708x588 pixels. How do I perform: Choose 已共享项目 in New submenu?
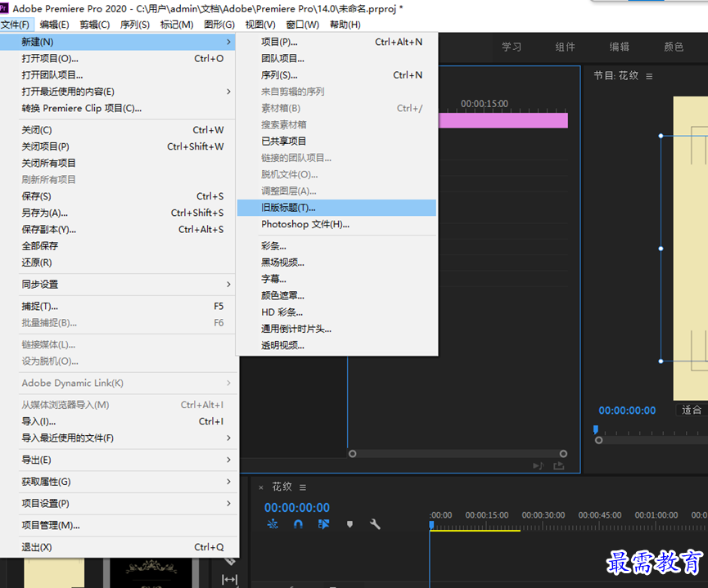click(x=337, y=141)
